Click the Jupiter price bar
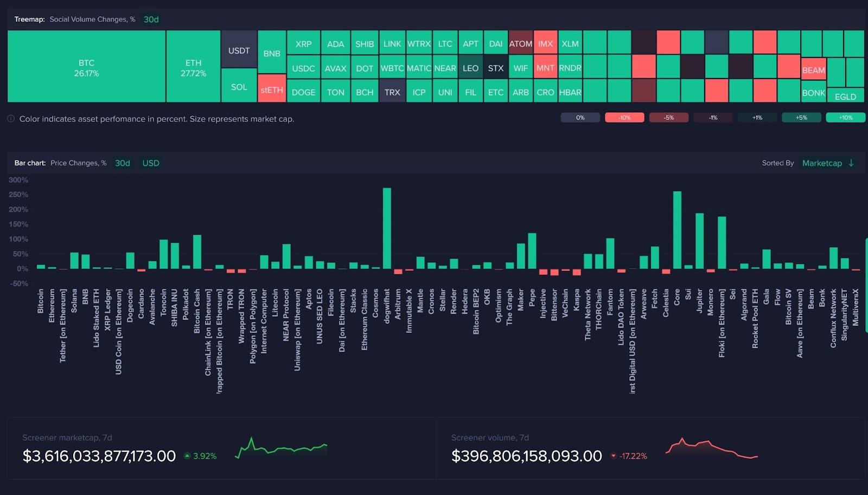Image resolution: width=868 pixels, height=495 pixels. 699,241
